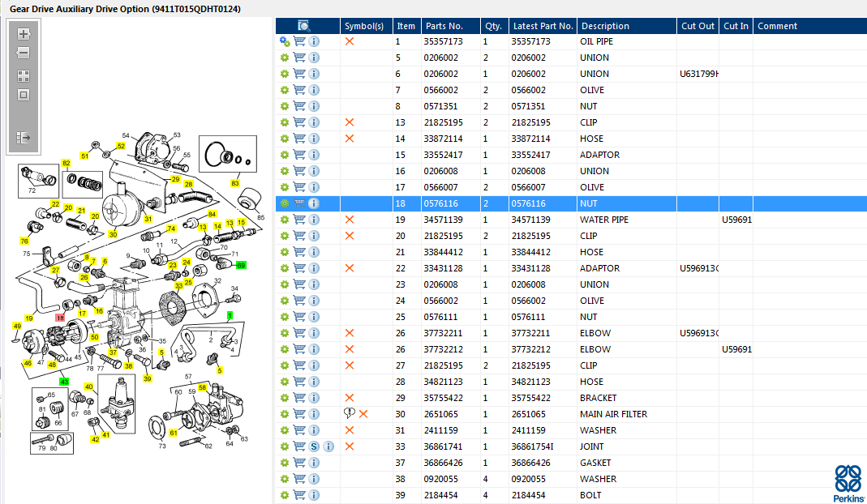Click the magnifier search icon in table header
867x504 pixels.
point(304,26)
